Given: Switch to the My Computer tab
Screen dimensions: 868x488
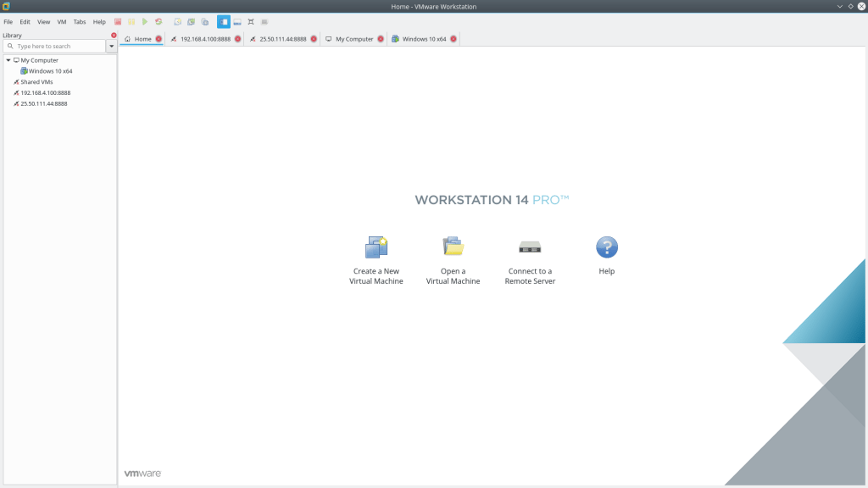Looking at the screenshot, I should (354, 39).
